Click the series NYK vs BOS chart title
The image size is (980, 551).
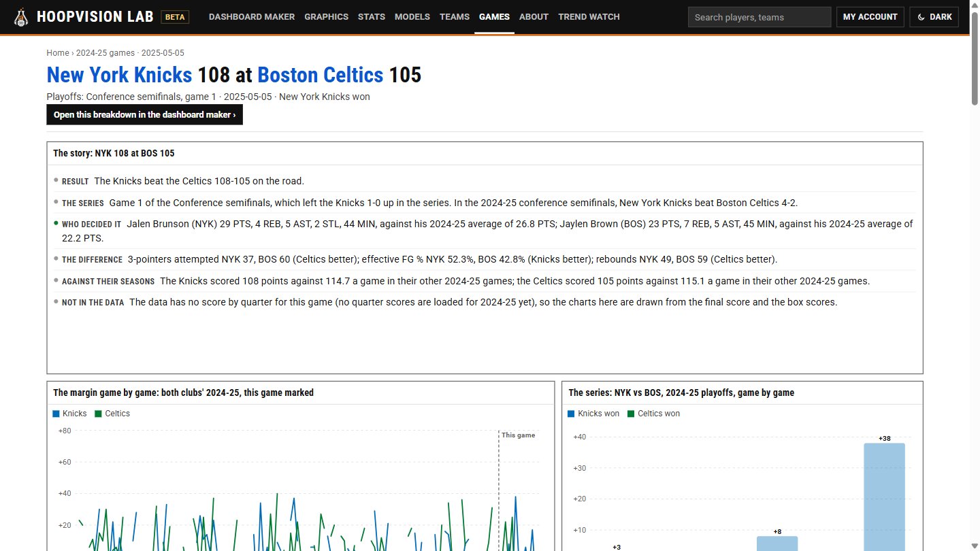[x=681, y=393]
